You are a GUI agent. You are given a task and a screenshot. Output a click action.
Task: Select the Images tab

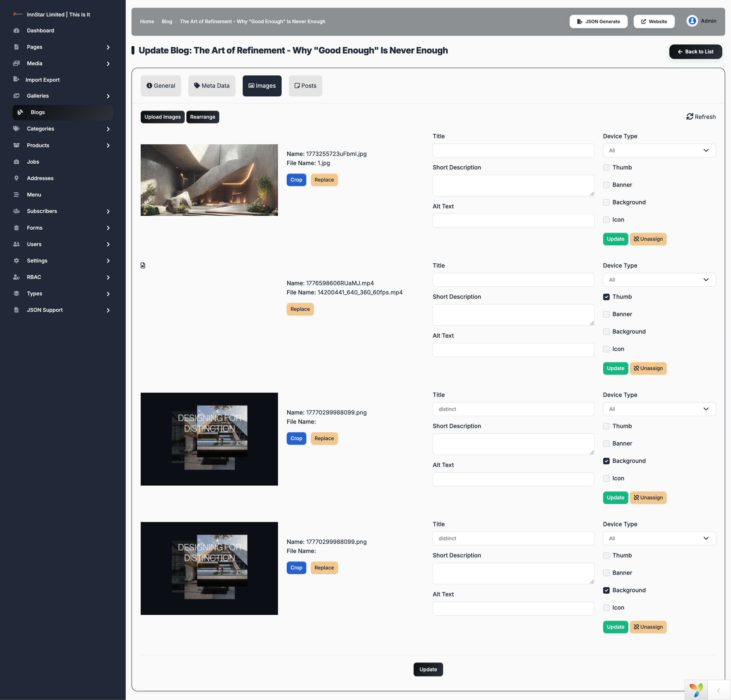click(x=262, y=86)
